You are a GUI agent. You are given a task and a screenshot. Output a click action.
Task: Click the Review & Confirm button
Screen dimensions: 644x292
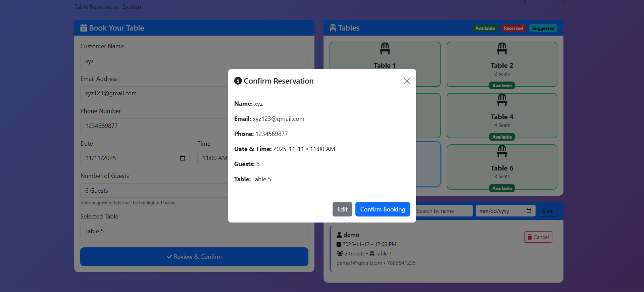tap(194, 257)
